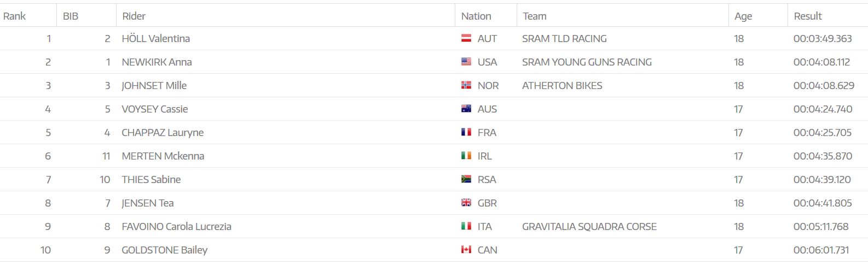Select the ATHERTON BIKES team name
Screen dimensions: 868x265
562,86
